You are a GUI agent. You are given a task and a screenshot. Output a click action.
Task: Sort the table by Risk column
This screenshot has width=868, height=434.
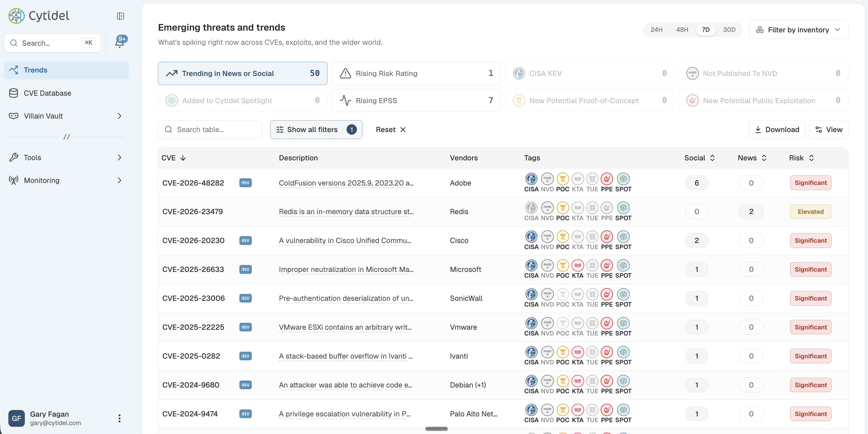tap(801, 158)
